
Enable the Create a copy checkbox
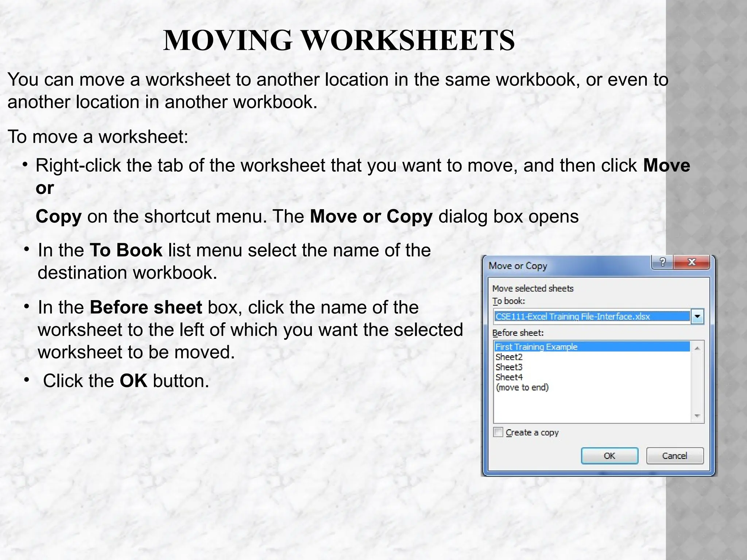point(498,432)
